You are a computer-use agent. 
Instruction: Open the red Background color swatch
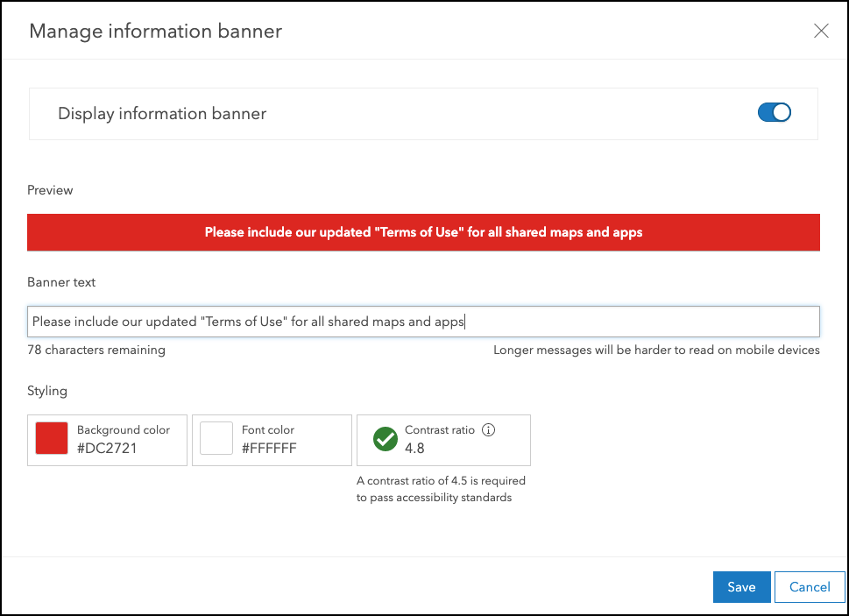(x=52, y=439)
